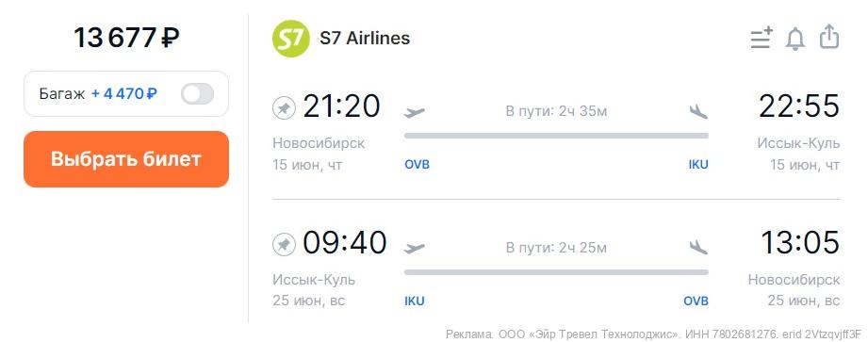Pin the 09:40 Issyk-Kul return flight

pyautogui.click(x=284, y=244)
